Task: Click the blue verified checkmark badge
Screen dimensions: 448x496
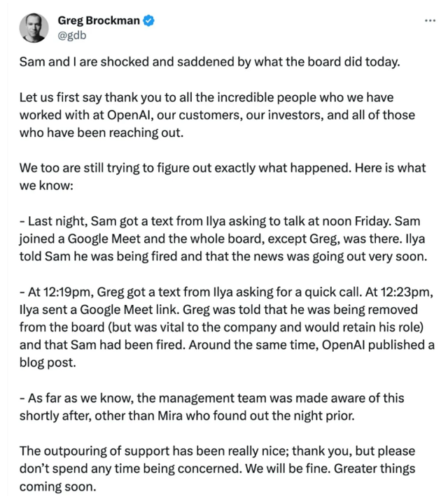Action: [x=148, y=20]
